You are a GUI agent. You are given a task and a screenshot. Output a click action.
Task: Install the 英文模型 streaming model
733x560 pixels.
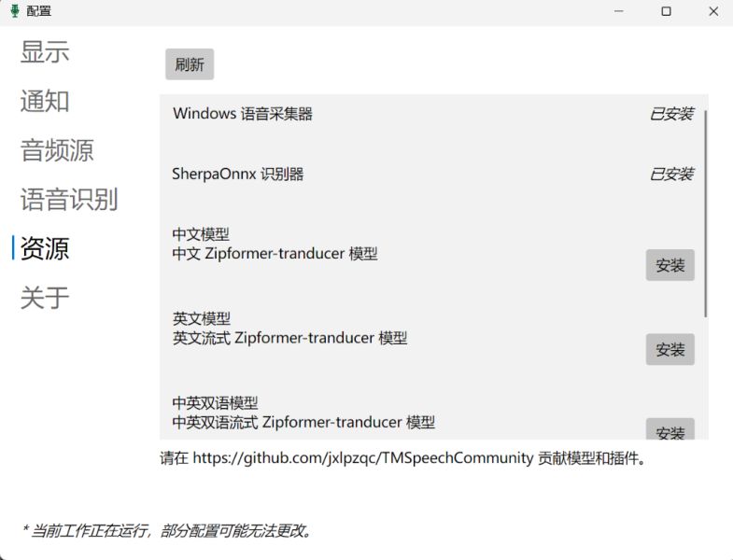pyautogui.click(x=670, y=349)
